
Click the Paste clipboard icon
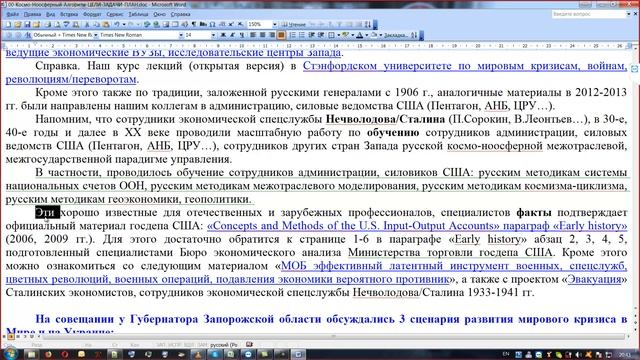(106, 24)
